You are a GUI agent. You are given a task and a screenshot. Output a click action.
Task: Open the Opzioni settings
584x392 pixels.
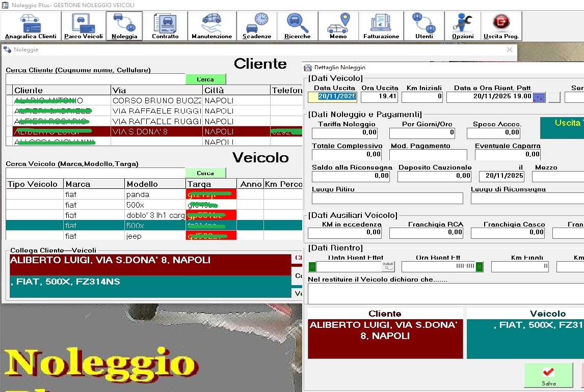[462, 26]
